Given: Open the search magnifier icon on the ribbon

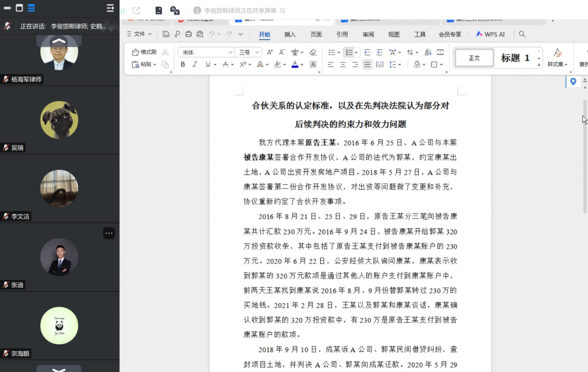Looking at the screenshot, I should pos(522,34).
